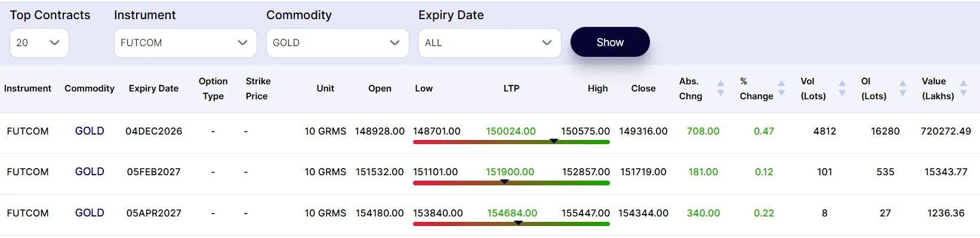Select expiry date 05FEB2027 cell
980x238 pixels.
(153, 172)
